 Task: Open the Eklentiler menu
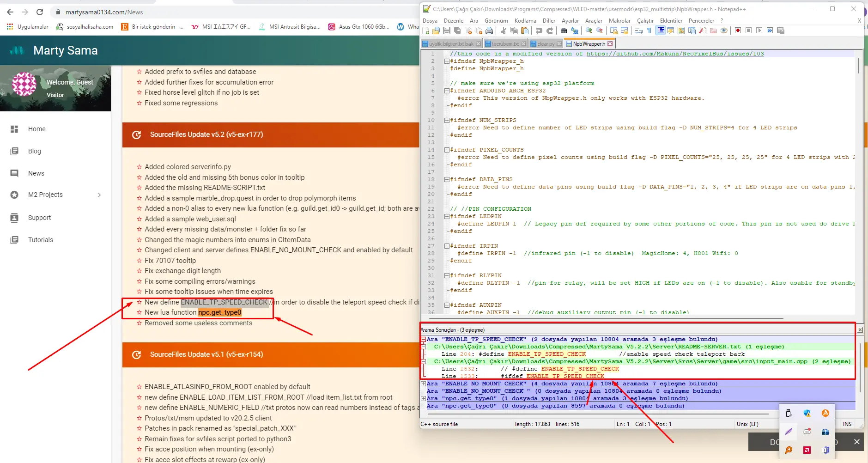point(671,21)
